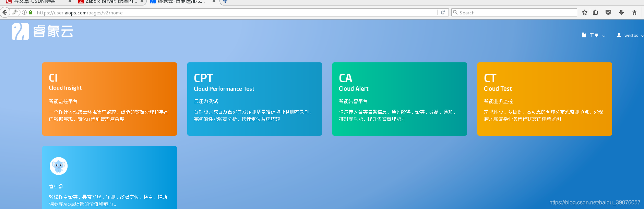Close the 睿象云 tab

click(x=214, y=1)
